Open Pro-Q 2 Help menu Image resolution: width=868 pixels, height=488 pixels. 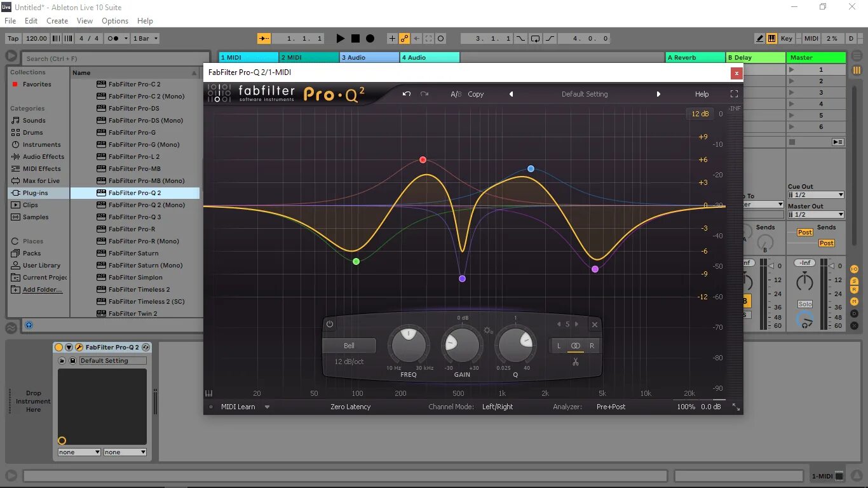702,94
